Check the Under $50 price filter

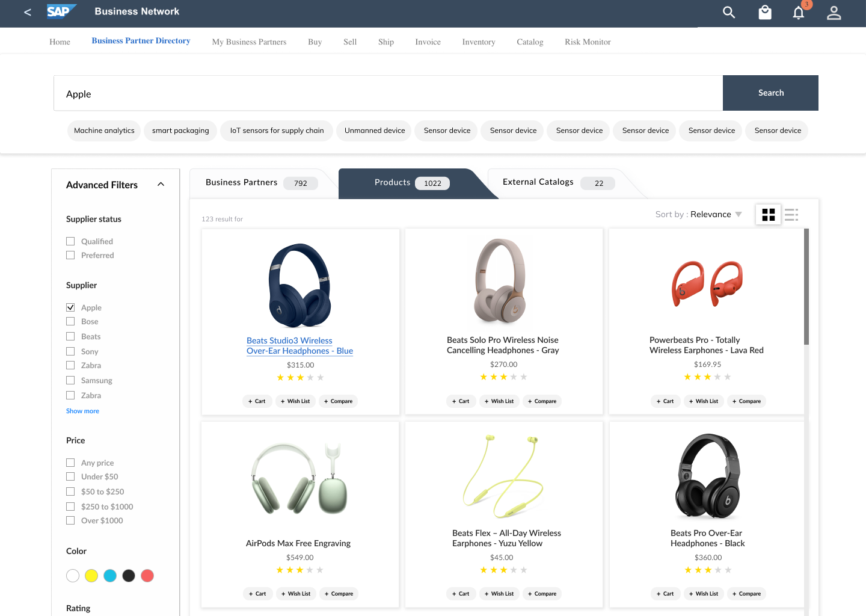click(x=70, y=476)
